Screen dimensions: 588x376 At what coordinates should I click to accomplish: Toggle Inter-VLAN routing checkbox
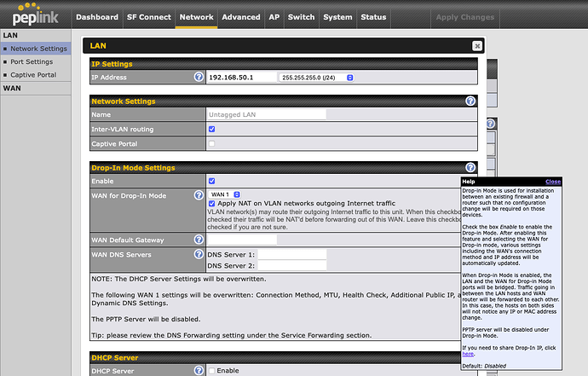pyautogui.click(x=212, y=129)
